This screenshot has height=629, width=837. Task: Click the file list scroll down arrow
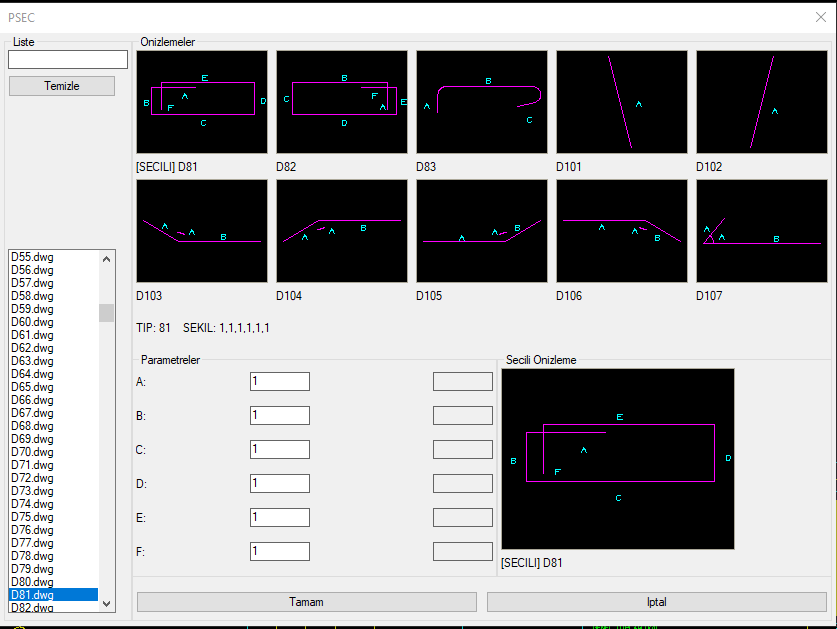pos(106,604)
